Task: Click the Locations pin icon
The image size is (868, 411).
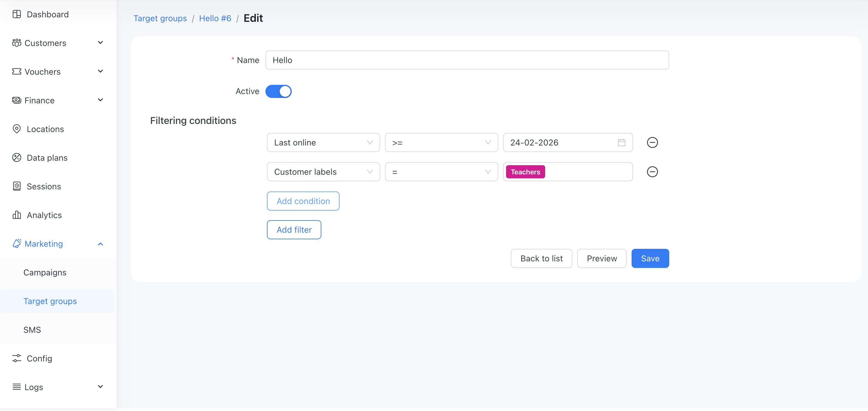Action: tap(16, 129)
